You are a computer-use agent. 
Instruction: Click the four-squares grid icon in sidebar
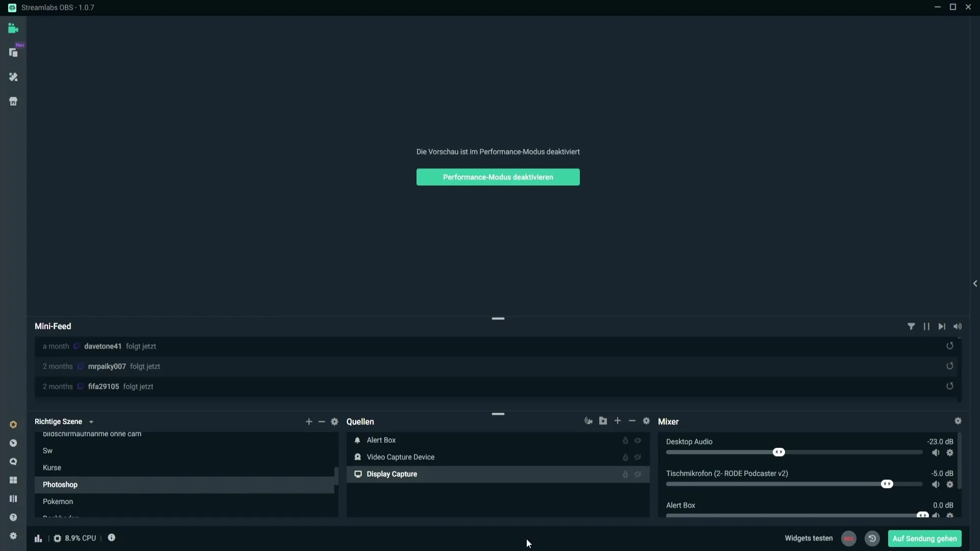(x=13, y=480)
